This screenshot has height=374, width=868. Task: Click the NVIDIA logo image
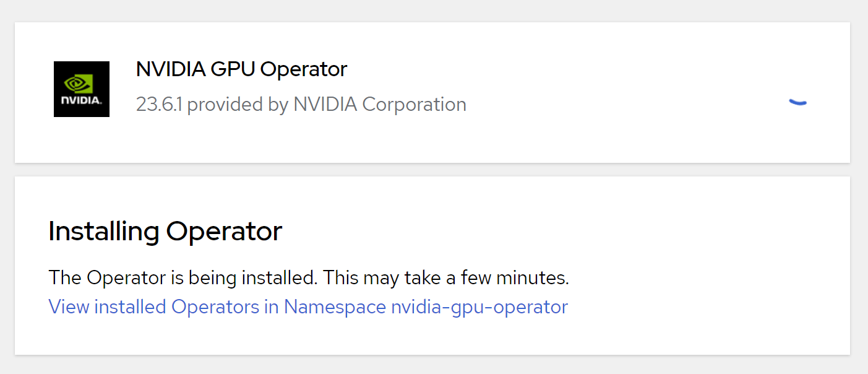[82, 89]
